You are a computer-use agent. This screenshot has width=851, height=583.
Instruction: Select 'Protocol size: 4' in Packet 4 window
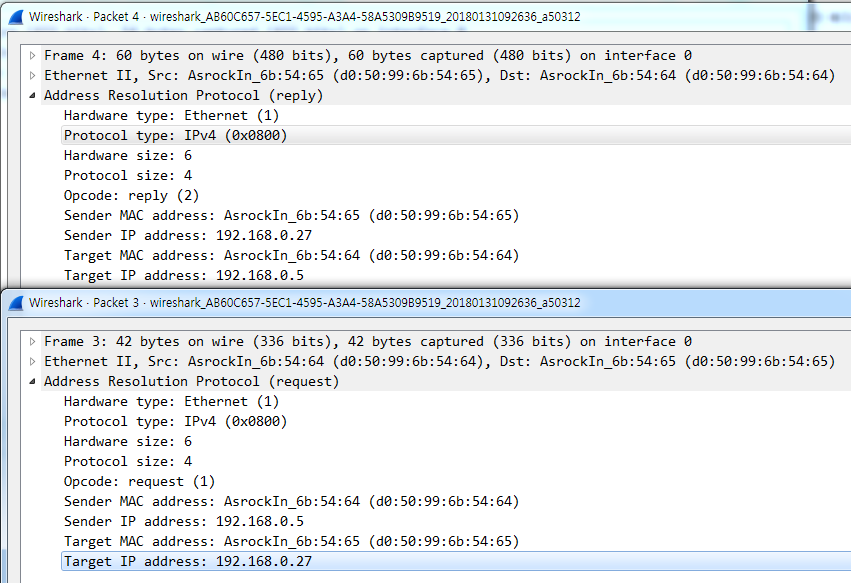[x=456, y=175]
